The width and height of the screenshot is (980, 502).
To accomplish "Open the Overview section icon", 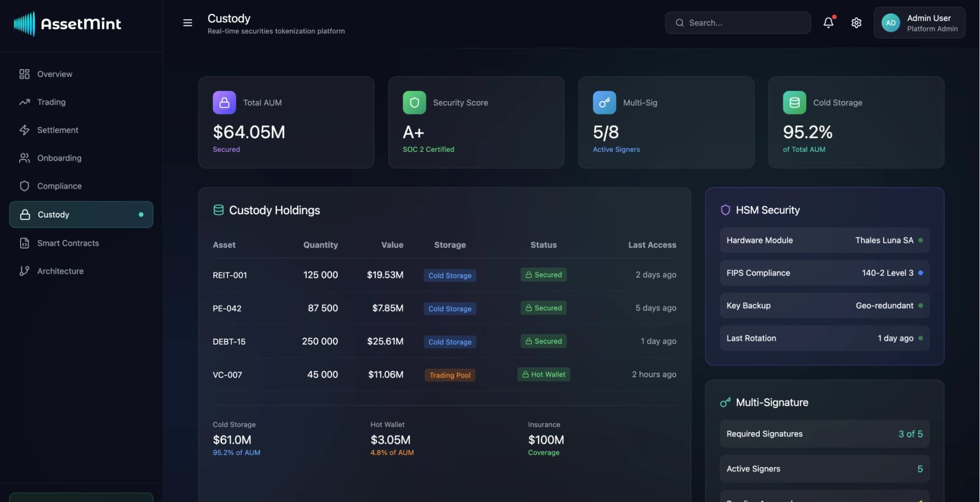I will point(25,74).
